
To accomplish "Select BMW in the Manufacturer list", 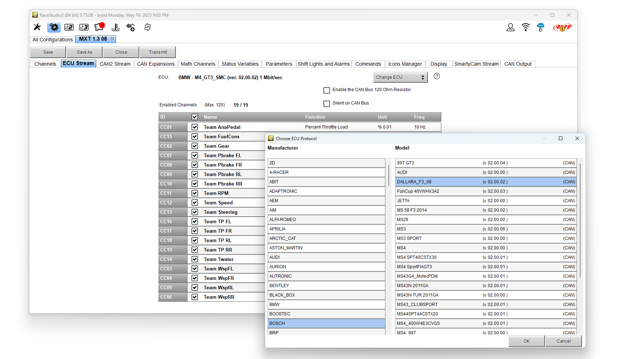I will tap(326, 305).
